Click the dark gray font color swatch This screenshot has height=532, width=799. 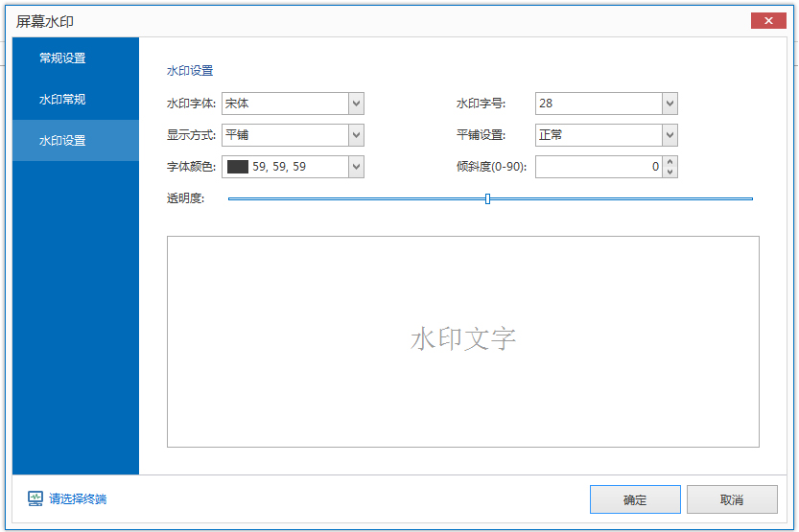tap(237, 167)
